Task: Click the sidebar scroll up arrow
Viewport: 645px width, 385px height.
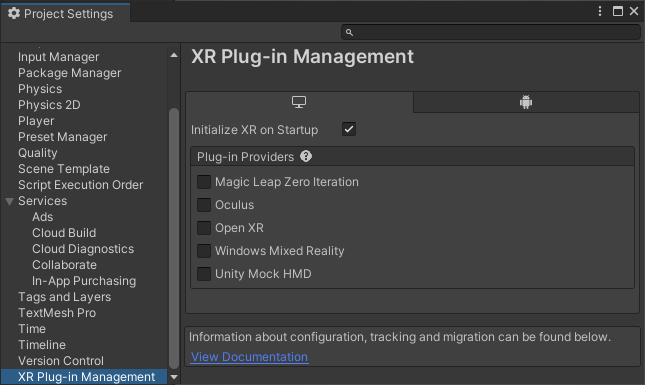Action: tap(174, 55)
